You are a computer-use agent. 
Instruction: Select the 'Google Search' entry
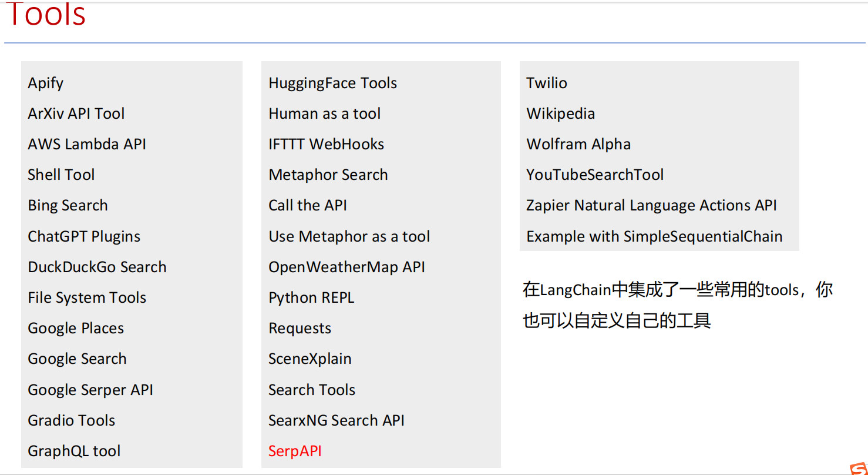point(77,359)
